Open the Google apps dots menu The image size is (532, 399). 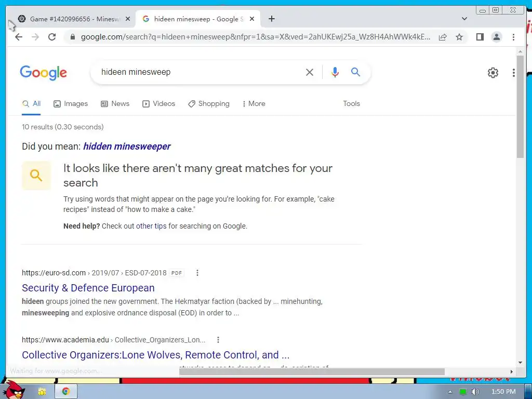point(514,73)
